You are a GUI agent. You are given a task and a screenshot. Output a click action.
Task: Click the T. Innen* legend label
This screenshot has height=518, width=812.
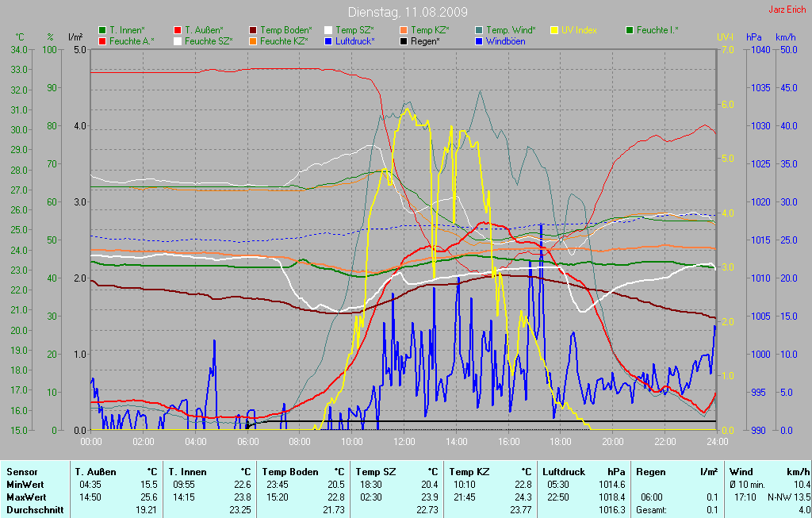[128, 31]
